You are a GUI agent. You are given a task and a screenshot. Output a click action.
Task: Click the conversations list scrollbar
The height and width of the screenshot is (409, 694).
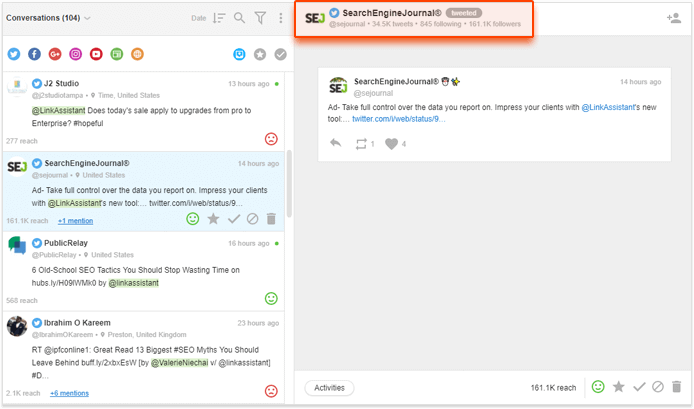[289, 184]
